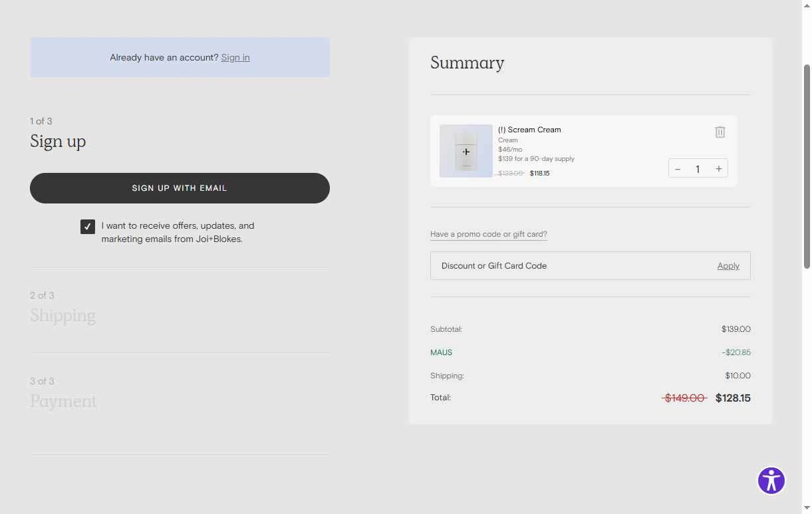Click the Shipping step heading
812x514 pixels.
(x=63, y=315)
